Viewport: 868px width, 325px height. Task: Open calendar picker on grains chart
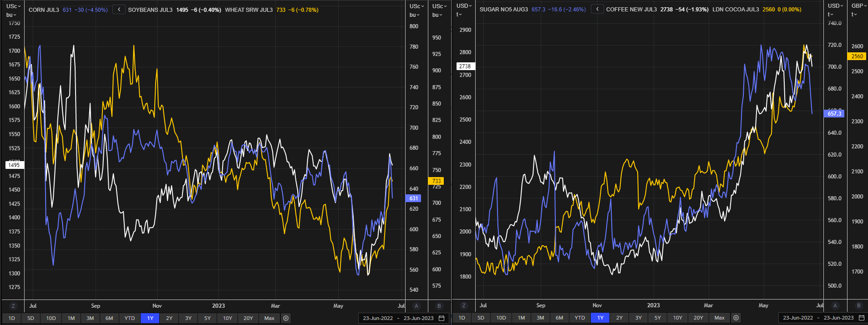(x=442, y=318)
